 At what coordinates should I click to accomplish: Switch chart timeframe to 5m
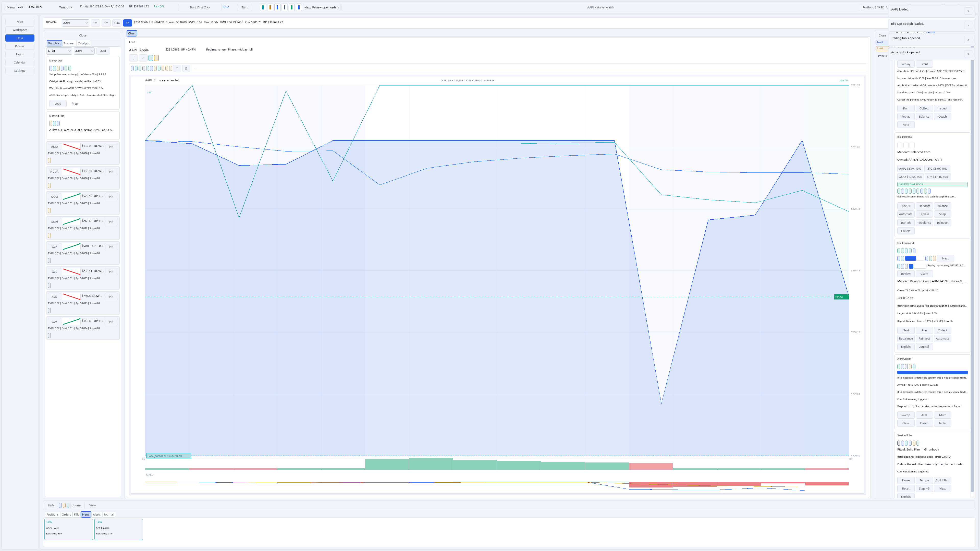106,23
